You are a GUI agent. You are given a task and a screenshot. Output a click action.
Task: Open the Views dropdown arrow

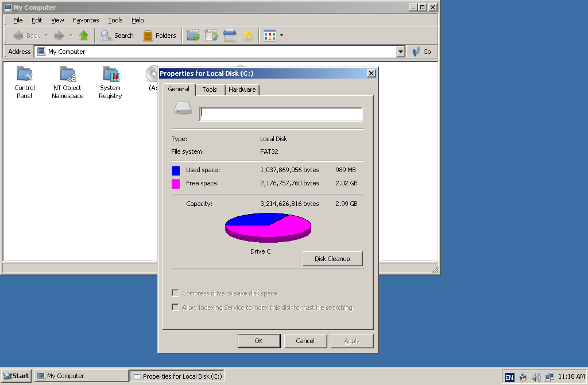[x=281, y=36]
